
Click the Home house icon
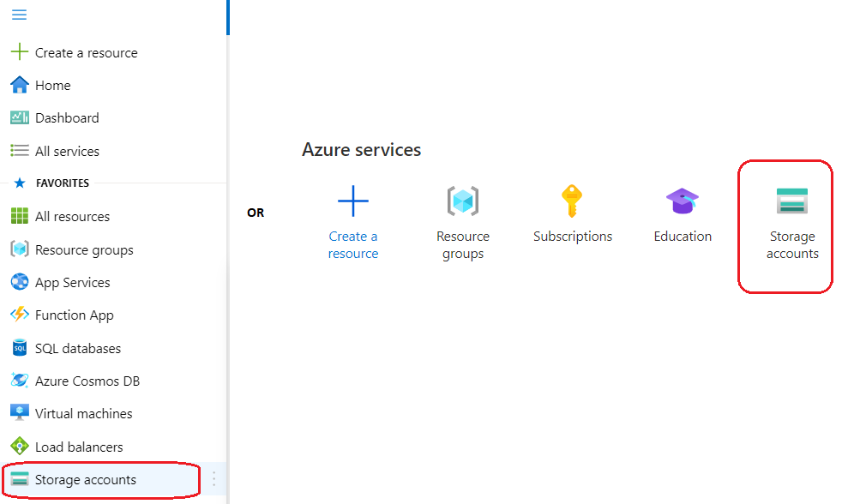coord(20,85)
